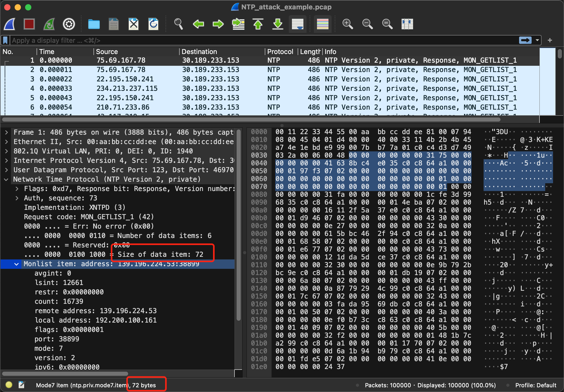Click the Protocol column header
The width and height of the screenshot is (564, 392).
[x=280, y=52]
